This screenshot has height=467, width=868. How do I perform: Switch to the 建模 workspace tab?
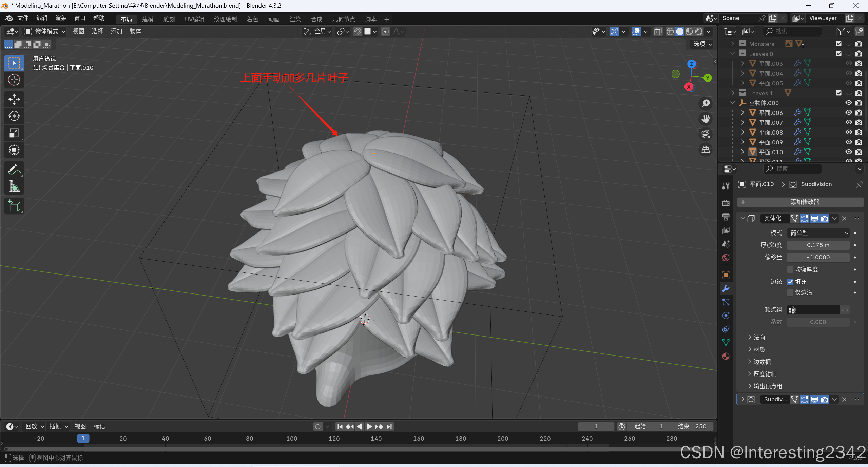148,19
